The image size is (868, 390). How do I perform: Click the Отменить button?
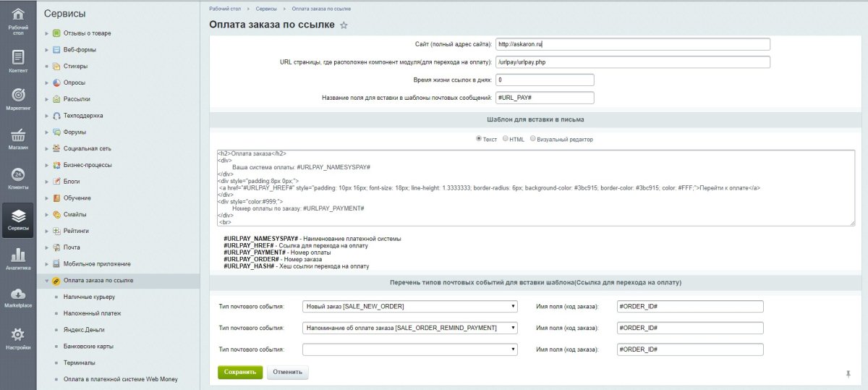(288, 373)
